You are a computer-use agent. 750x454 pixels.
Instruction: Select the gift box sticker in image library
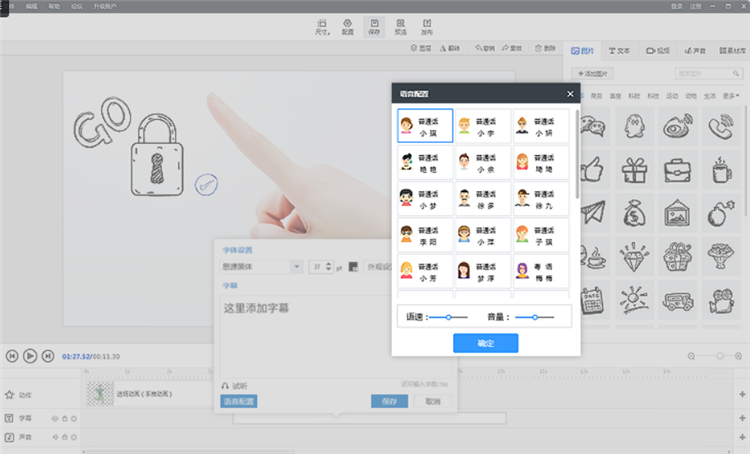(x=634, y=170)
